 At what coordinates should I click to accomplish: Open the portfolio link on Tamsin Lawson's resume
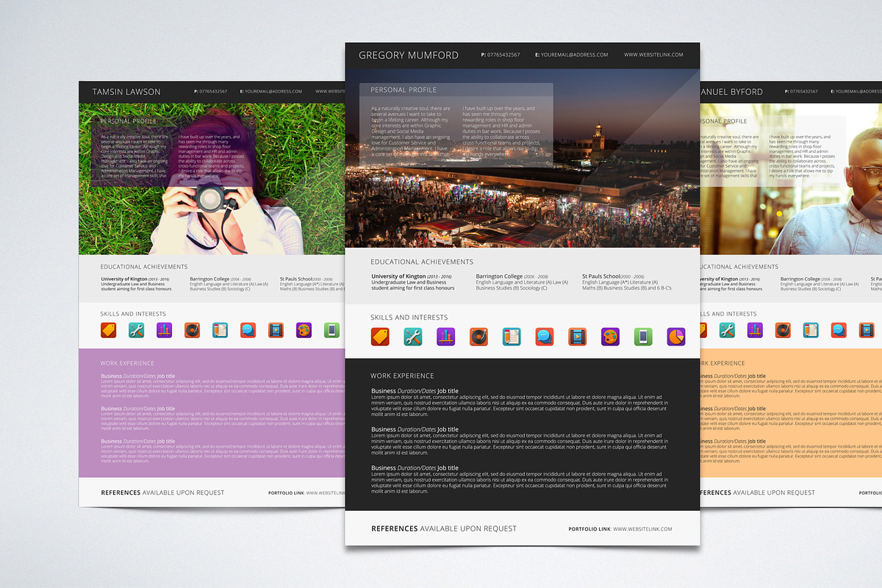[306, 492]
